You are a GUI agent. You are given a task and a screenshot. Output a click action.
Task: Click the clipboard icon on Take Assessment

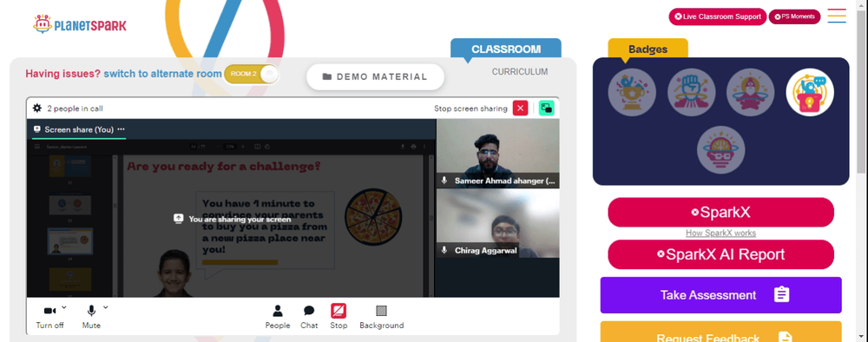781,294
